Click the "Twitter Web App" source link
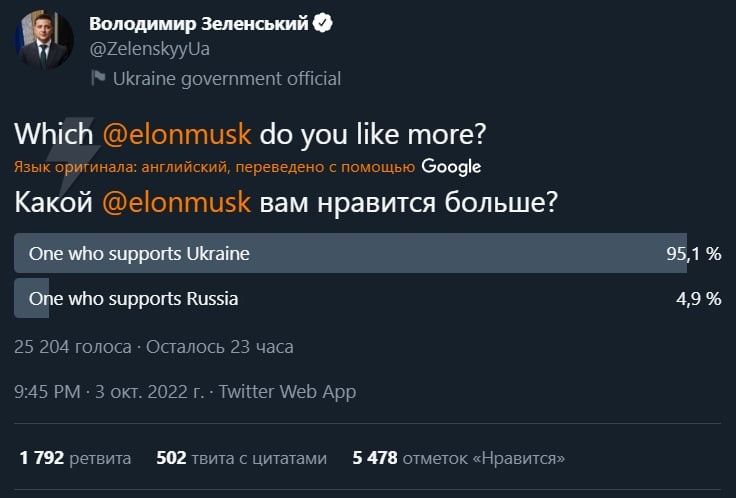 287,392
